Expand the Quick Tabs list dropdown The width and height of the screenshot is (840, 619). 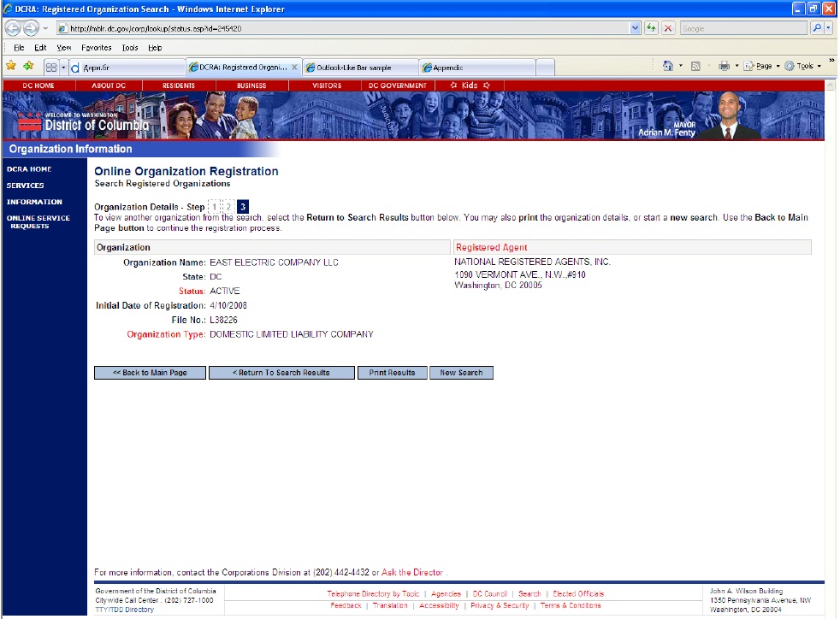coord(63,68)
